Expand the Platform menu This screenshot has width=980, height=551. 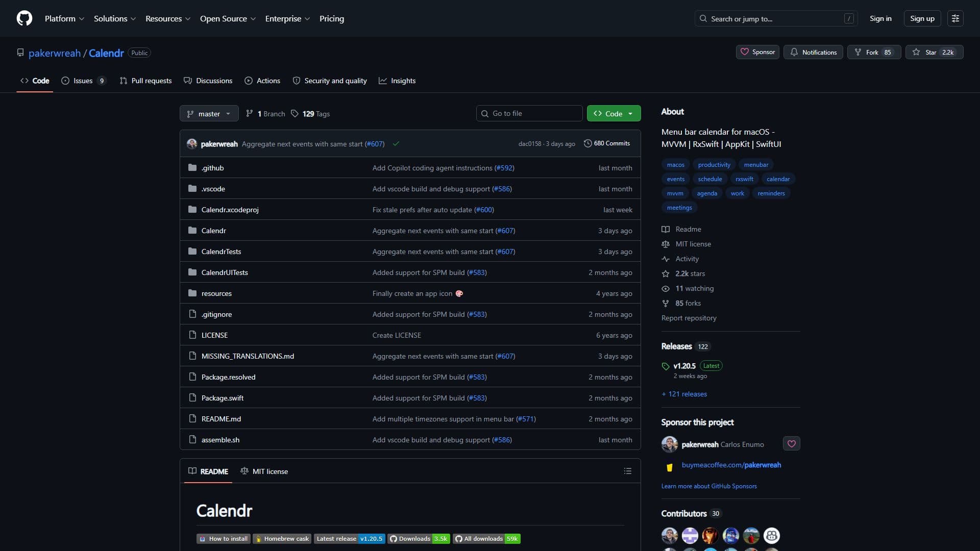pyautogui.click(x=64, y=18)
